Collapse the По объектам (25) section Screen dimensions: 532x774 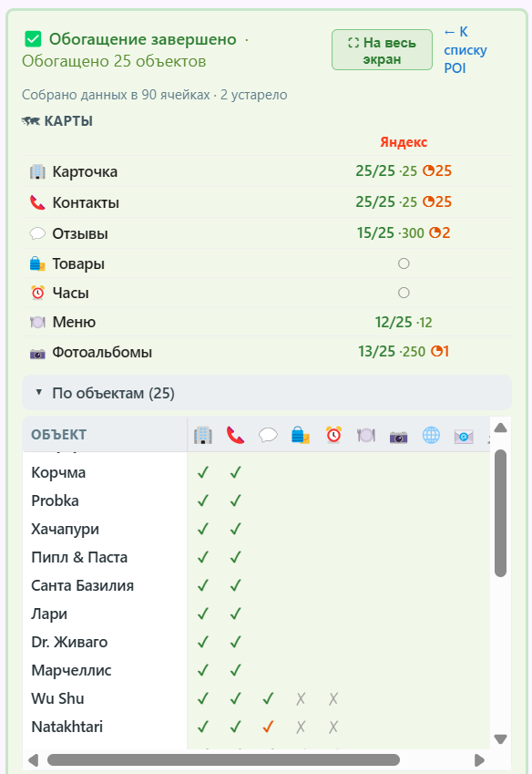tap(267, 394)
